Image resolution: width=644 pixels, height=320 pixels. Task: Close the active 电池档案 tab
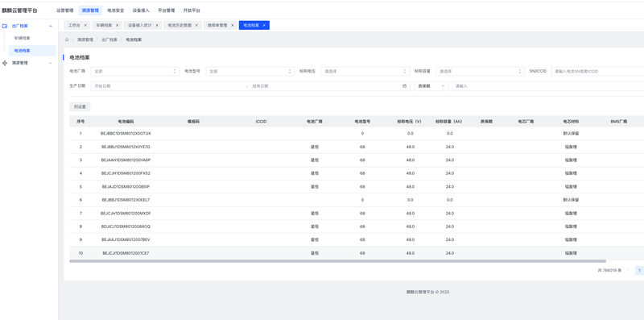pyautogui.click(x=264, y=25)
